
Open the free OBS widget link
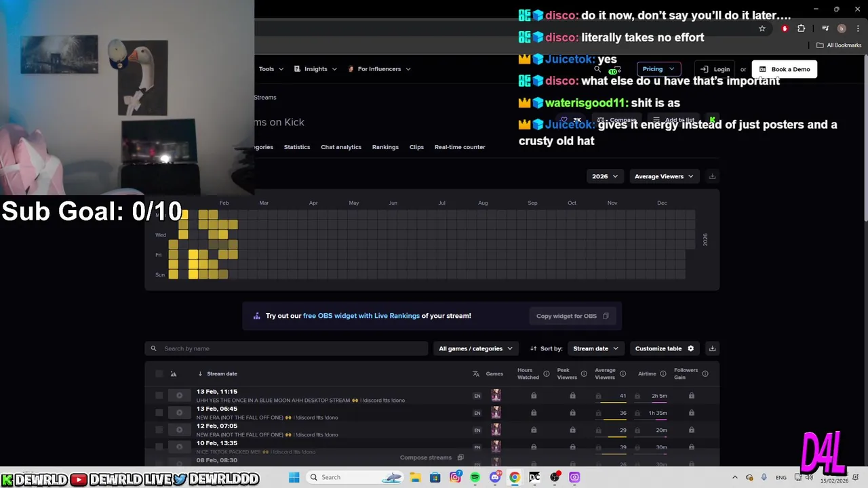[x=361, y=316]
